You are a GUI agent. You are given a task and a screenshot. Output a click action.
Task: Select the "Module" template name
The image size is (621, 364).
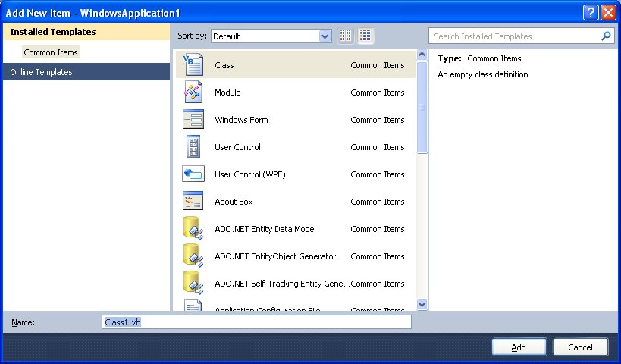[227, 93]
